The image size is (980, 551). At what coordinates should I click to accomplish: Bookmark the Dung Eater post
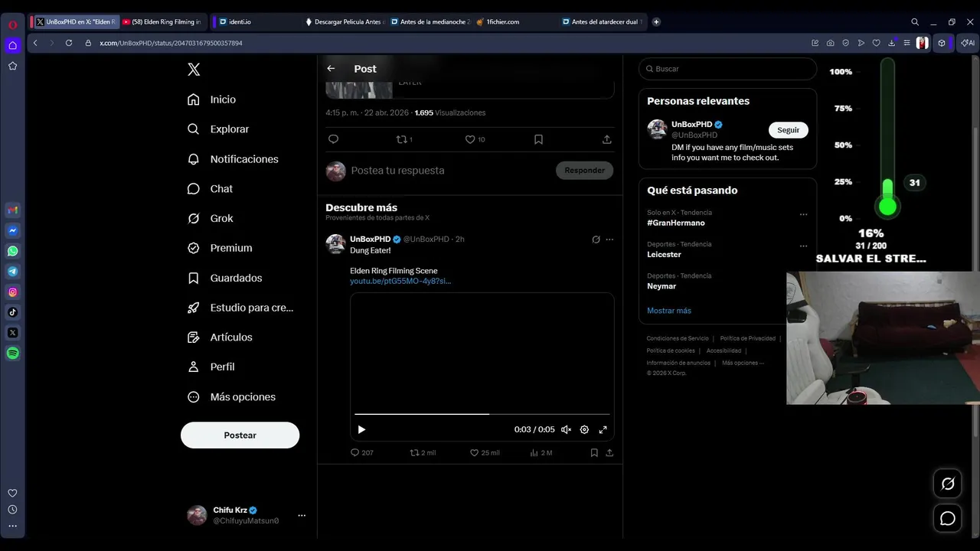point(594,453)
